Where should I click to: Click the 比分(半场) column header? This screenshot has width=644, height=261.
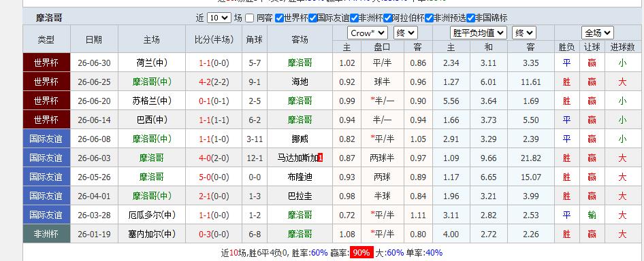click(214, 39)
